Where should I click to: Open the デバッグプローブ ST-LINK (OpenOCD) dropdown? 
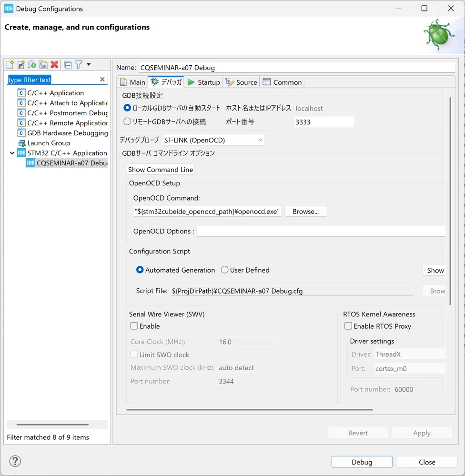coord(214,140)
